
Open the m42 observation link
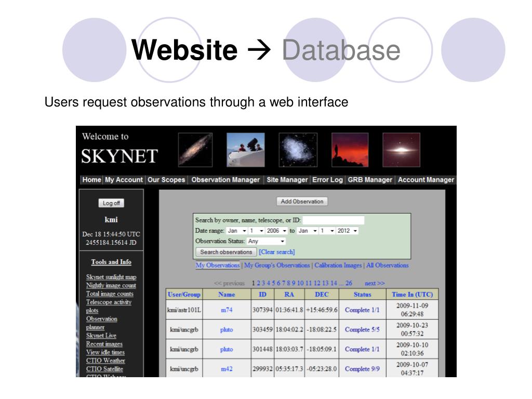click(227, 369)
